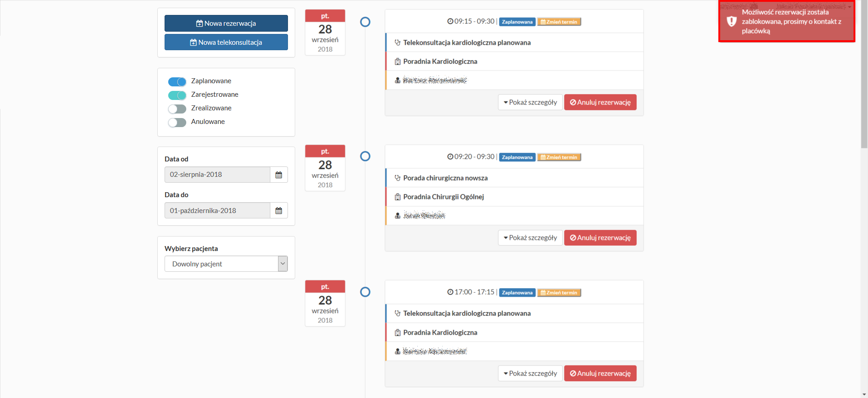The width and height of the screenshot is (868, 398).
Task: Disable the Zaplanowane filter toggle
Action: [177, 82]
